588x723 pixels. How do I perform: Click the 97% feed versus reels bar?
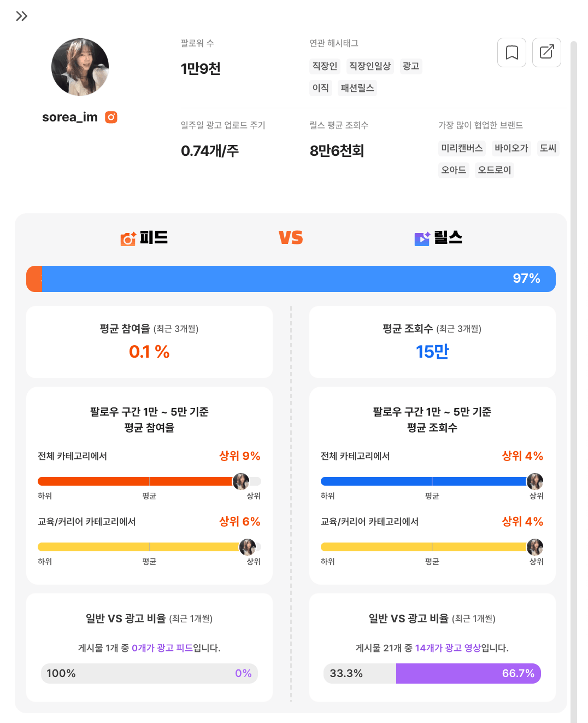tap(291, 279)
